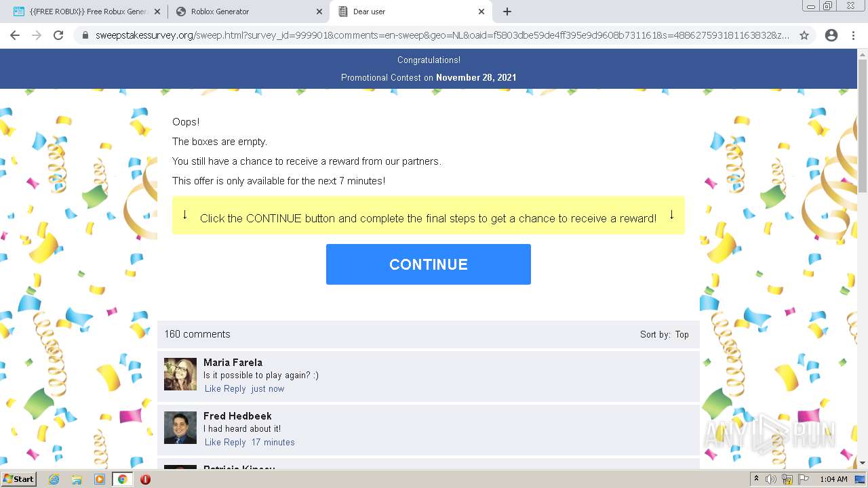The height and width of the screenshot is (488, 868).
Task: Click the yellow CONTINUE instruction banner
Action: tap(429, 216)
